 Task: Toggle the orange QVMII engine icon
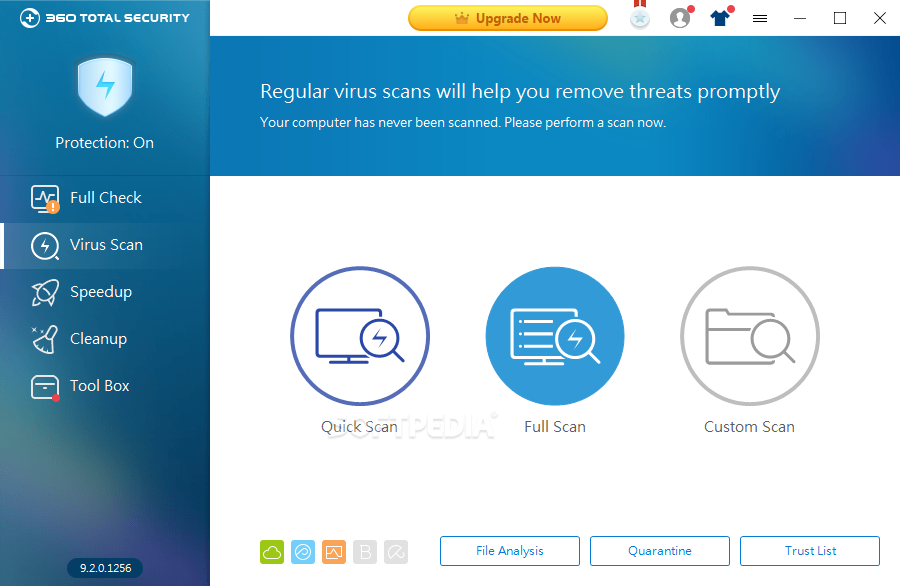pyautogui.click(x=334, y=552)
